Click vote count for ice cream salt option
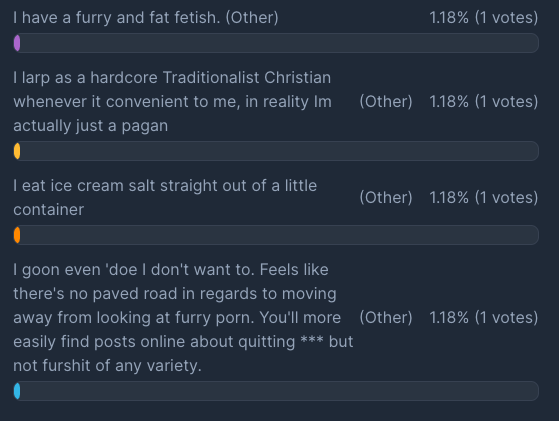This screenshot has width=559, height=421. click(483, 197)
